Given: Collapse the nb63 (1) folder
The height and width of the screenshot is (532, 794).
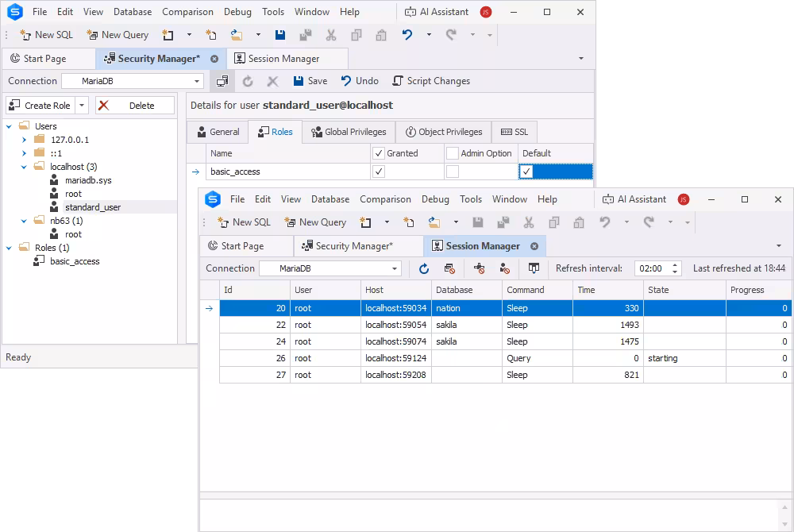Looking at the screenshot, I should click(24, 221).
